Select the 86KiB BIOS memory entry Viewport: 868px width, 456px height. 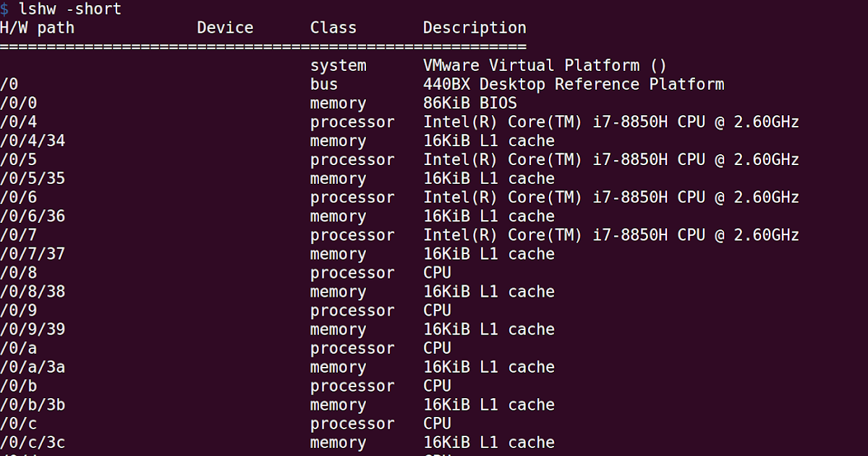pyautogui.click(x=470, y=103)
